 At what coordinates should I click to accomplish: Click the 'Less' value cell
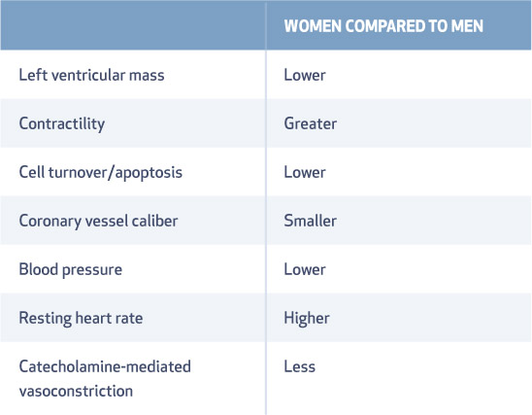coord(300,366)
